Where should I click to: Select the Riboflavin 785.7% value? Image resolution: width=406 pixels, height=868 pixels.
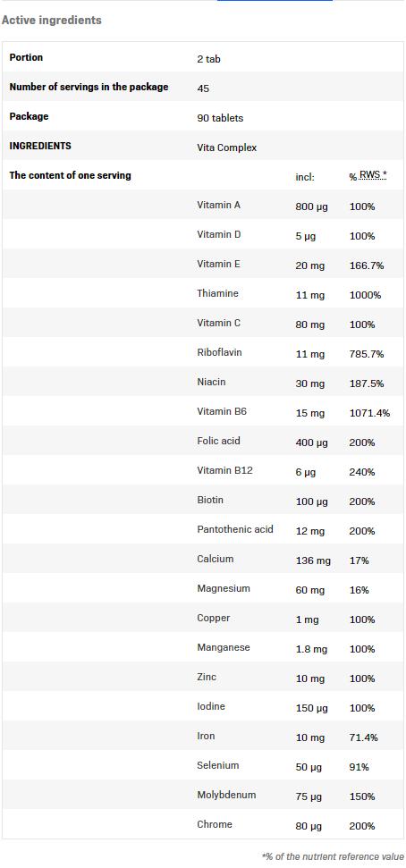pos(367,354)
